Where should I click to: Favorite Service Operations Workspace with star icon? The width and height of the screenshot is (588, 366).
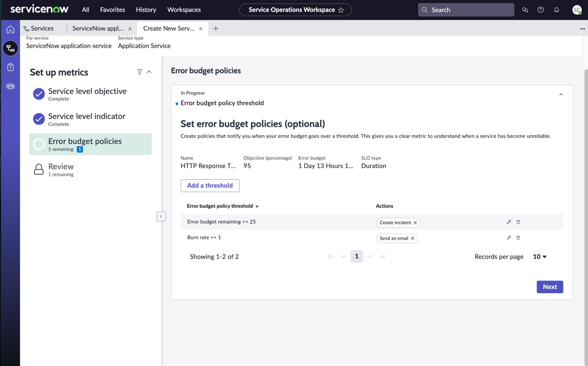point(341,10)
